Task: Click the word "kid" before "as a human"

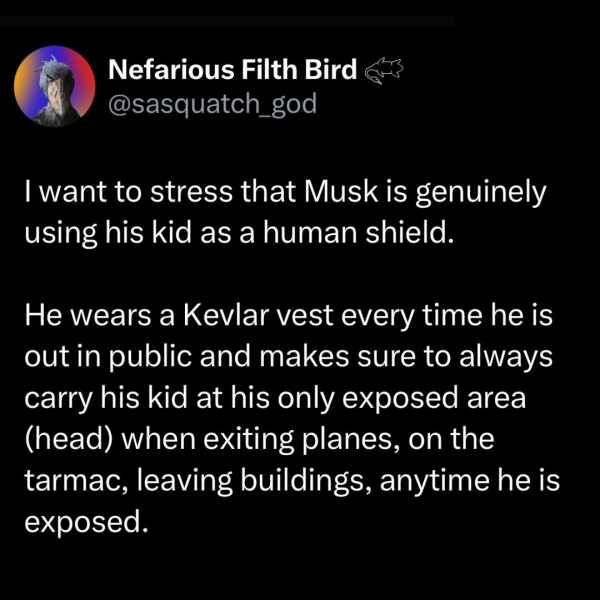Action: (171, 233)
